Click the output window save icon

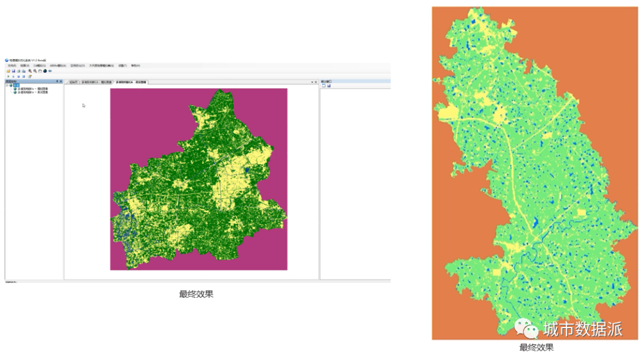(x=329, y=86)
